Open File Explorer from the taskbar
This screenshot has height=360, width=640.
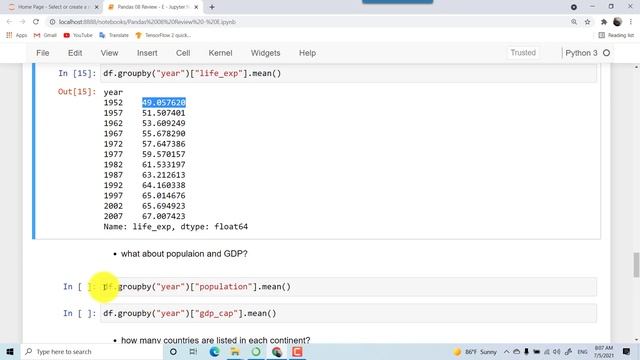(x=235, y=351)
